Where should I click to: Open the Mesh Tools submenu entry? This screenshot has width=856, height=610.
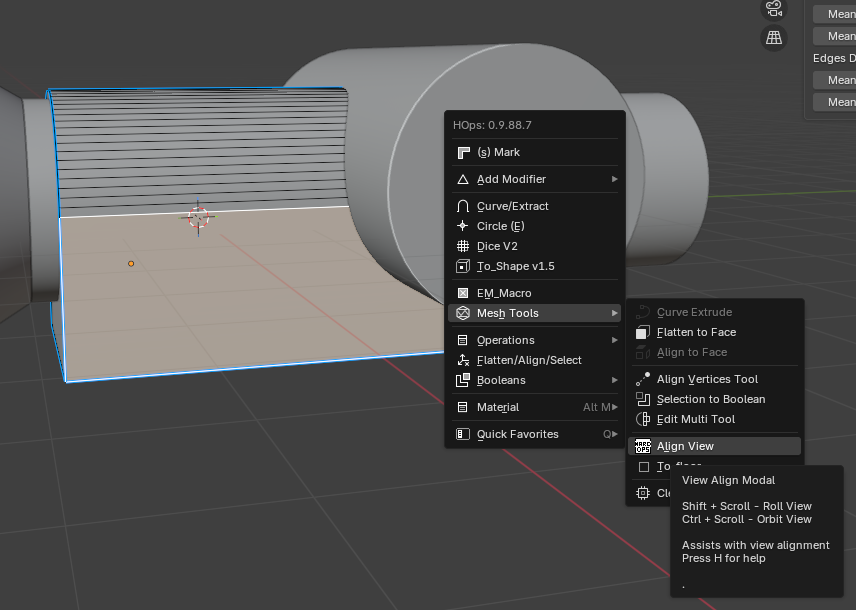tap(534, 313)
